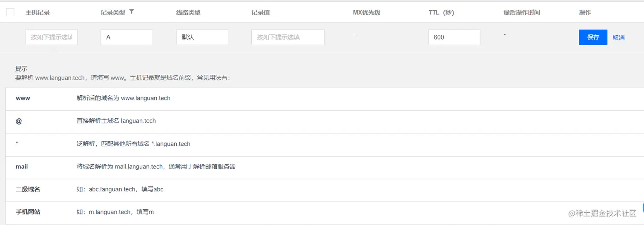Focus the 记录值 input field

coord(288,37)
